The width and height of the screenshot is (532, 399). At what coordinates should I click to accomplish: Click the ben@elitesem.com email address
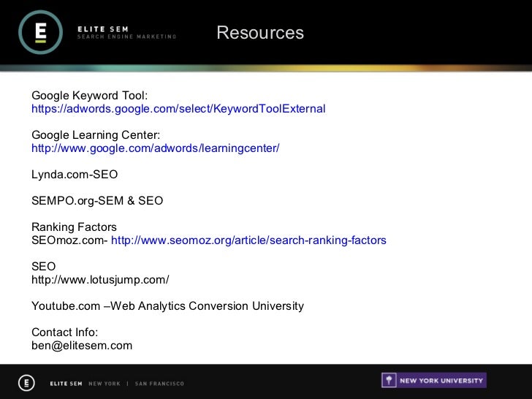pos(82,346)
